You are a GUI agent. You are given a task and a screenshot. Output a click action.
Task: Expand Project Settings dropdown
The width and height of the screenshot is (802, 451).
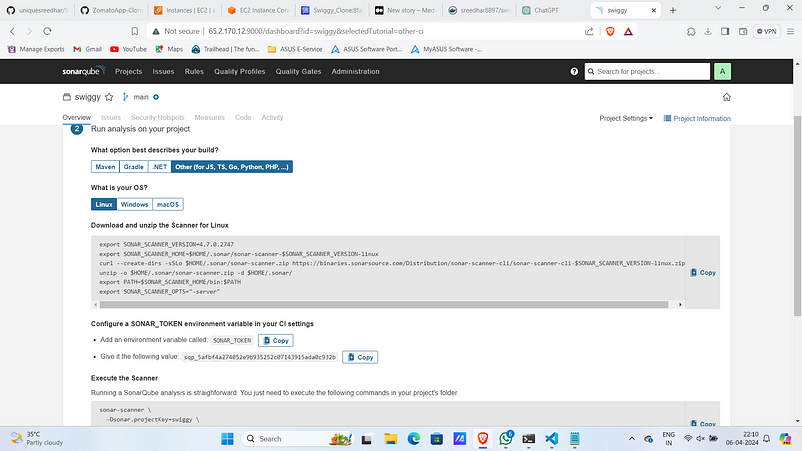(626, 118)
